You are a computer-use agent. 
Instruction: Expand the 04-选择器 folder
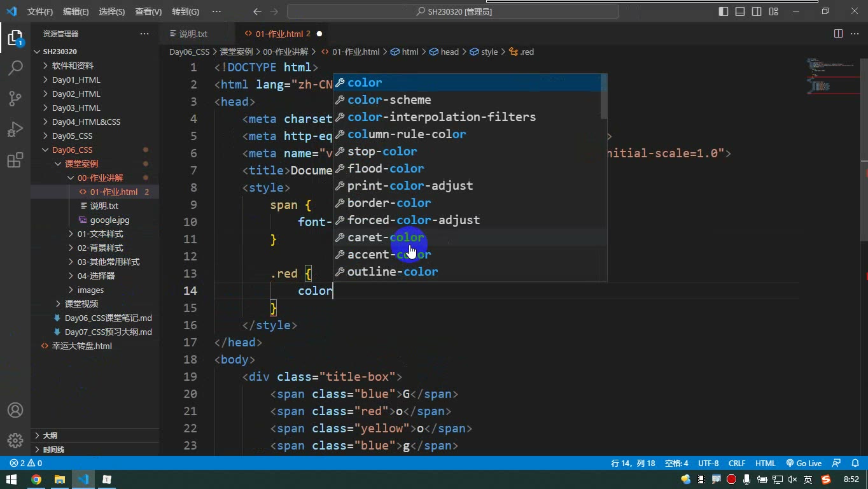[x=95, y=276]
